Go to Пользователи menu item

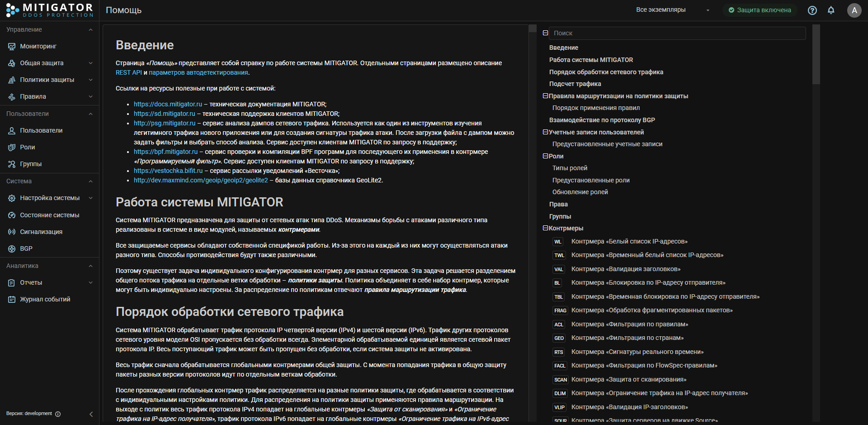coord(41,130)
